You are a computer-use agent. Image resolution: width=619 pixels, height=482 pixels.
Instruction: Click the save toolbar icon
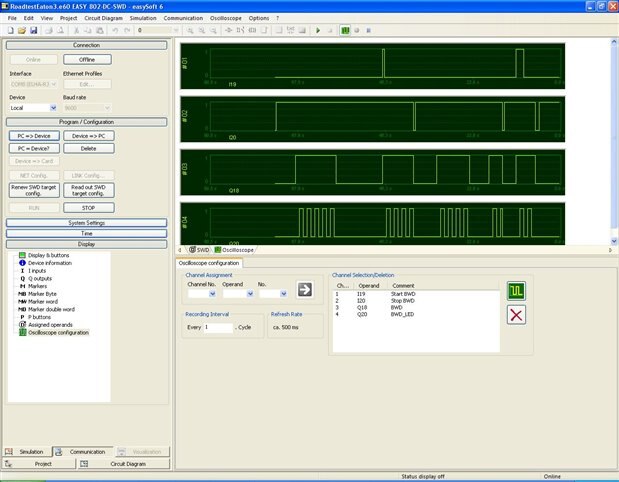(33, 31)
